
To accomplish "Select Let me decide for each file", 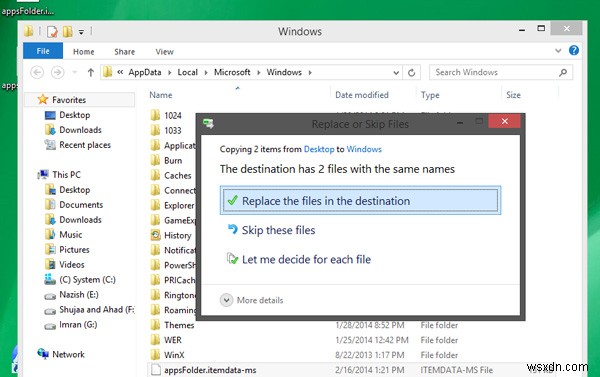I will [299, 259].
